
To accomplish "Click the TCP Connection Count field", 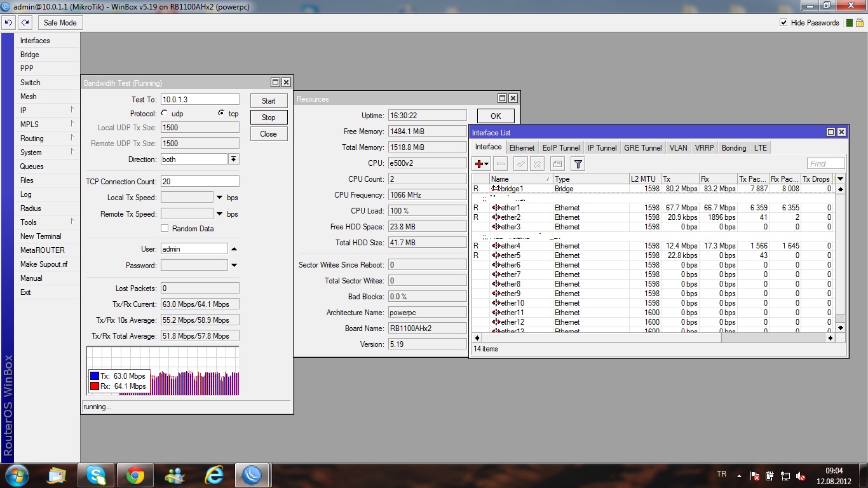I will pyautogui.click(x=200, y=181).
